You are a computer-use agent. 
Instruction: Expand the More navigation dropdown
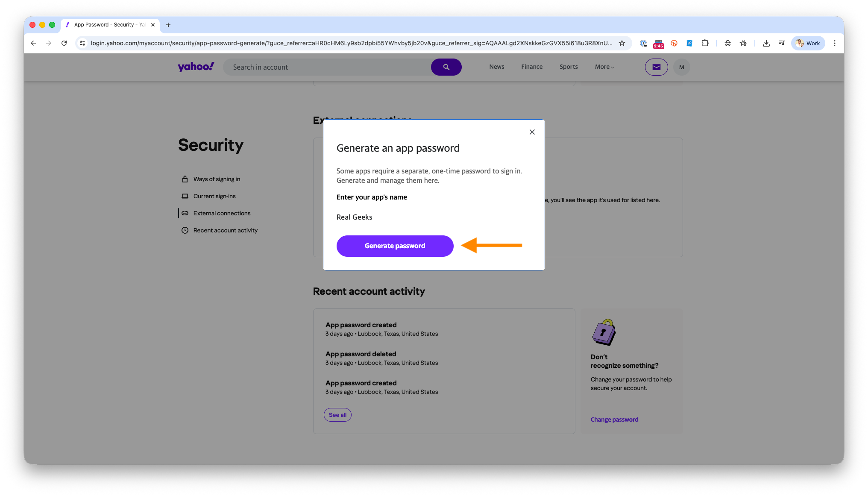[x=604, y=67]
